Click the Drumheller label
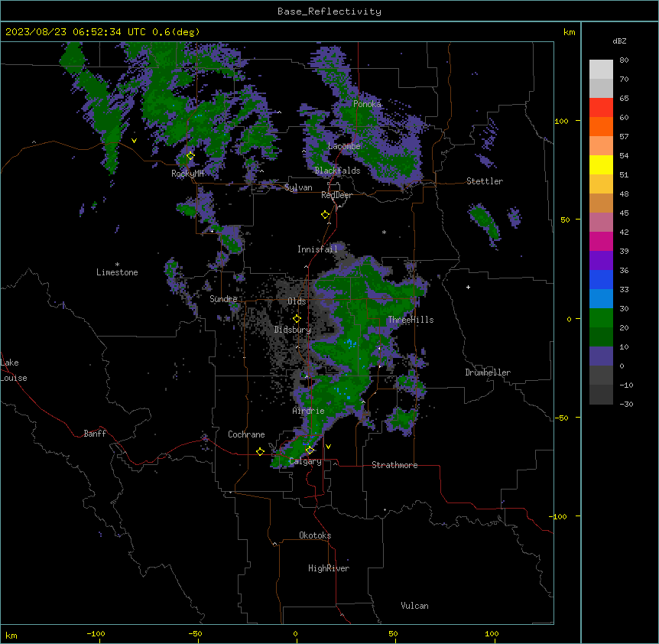The image size is (659, 644). (488, 372)
